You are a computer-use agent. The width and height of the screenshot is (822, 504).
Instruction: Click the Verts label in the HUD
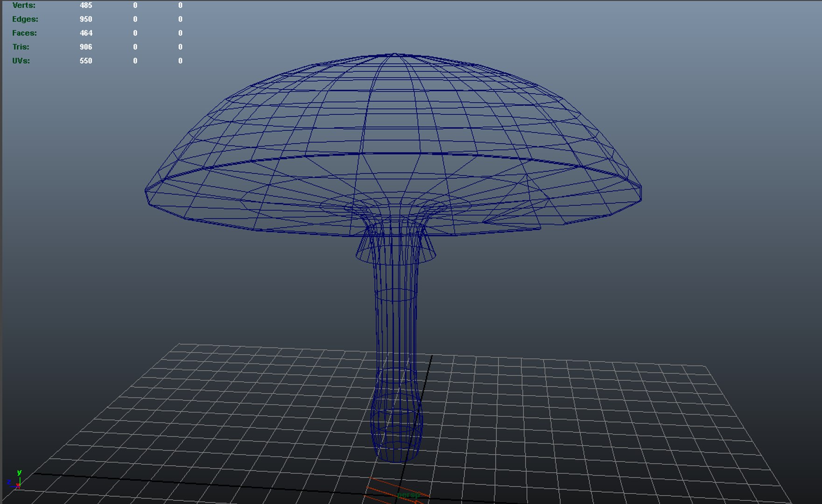coord(24,5)
